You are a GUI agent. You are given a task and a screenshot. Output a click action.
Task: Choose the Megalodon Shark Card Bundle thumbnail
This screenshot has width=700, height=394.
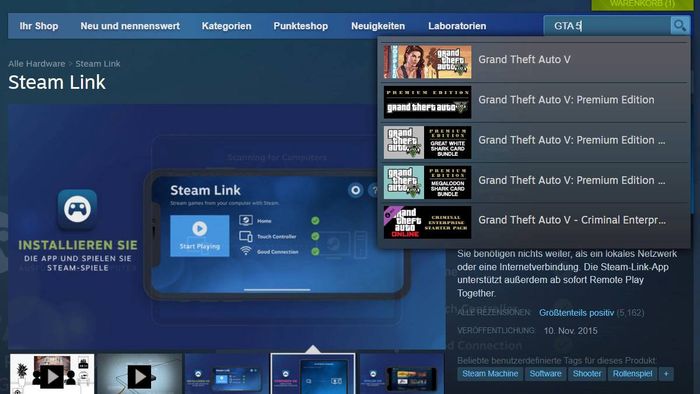point(427,182)
